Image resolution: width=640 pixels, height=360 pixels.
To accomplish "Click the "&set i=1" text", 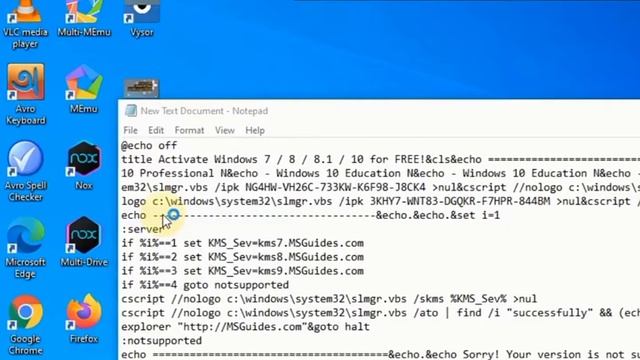I will (x=475, y=215).
